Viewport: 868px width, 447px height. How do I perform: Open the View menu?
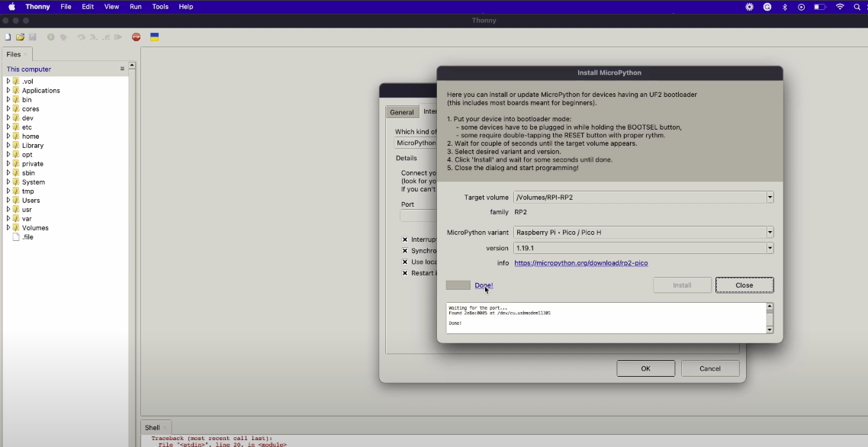click(x=111, y=7)
